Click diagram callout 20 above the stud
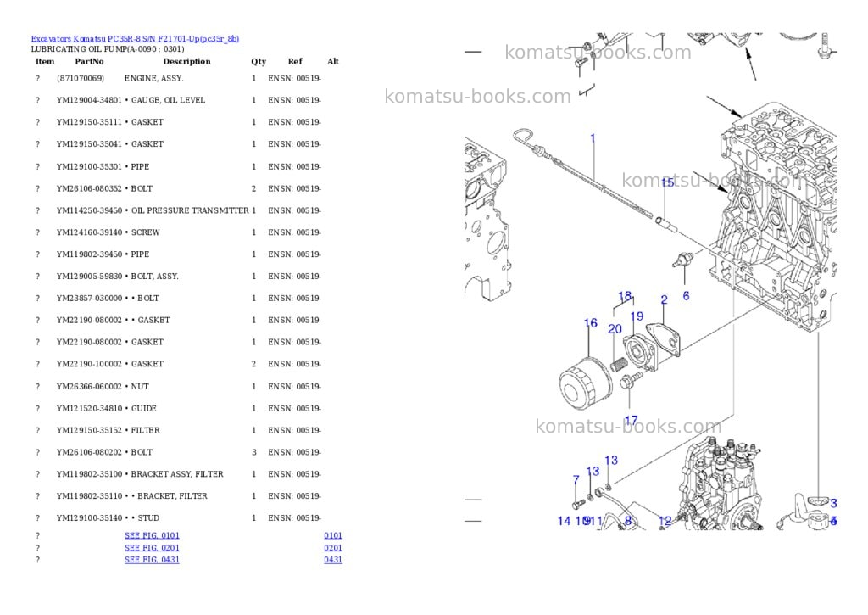The image size is (868, 615). (x=615, y=329)
